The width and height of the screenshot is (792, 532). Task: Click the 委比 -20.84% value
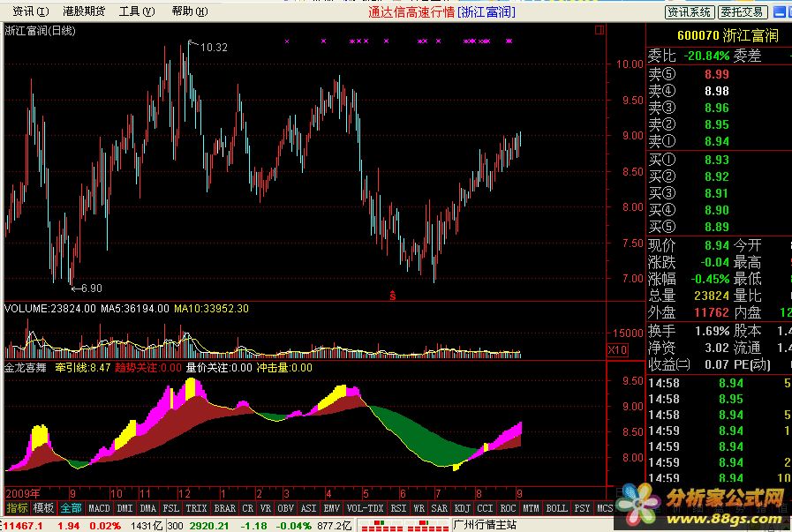pyautogui.click(x=706, y=56)
